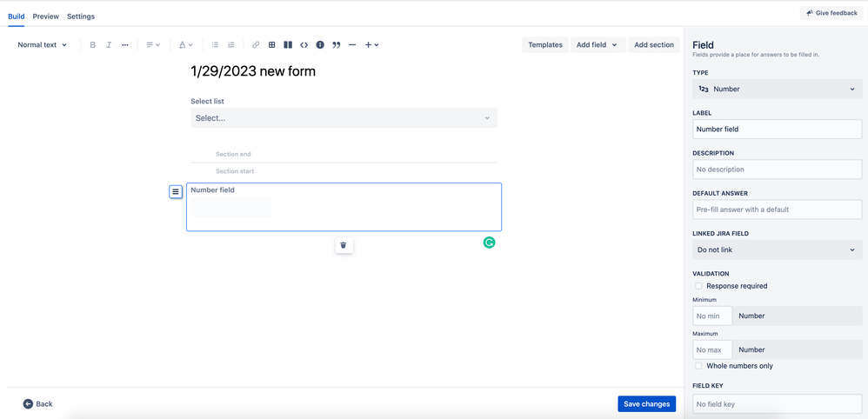Click Give feedback button
The image size is (868, 419).
point(831,13)
